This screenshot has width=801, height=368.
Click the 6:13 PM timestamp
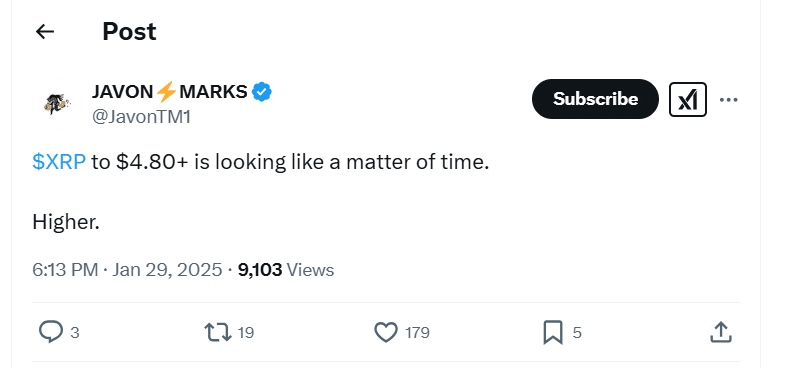click(65, 269)
